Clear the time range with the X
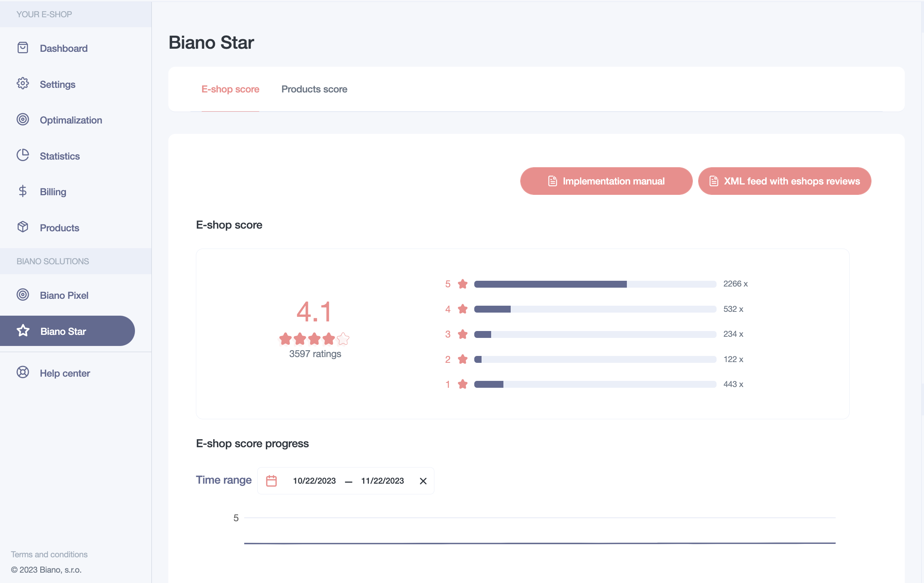Screen dimensions: 924x583 tap(423, 481)
